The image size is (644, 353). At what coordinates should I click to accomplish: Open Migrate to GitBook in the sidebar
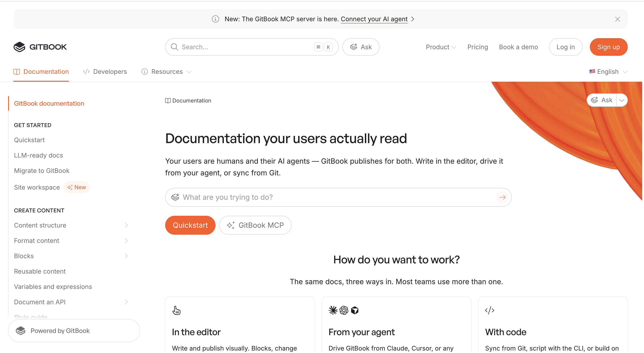click(x=42, y=171)
